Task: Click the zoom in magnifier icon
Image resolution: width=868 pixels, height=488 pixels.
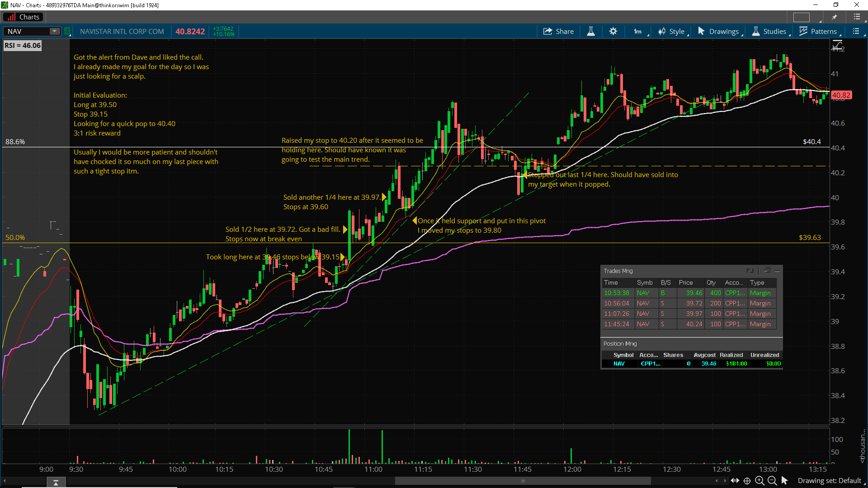Action: click(760, 481)
